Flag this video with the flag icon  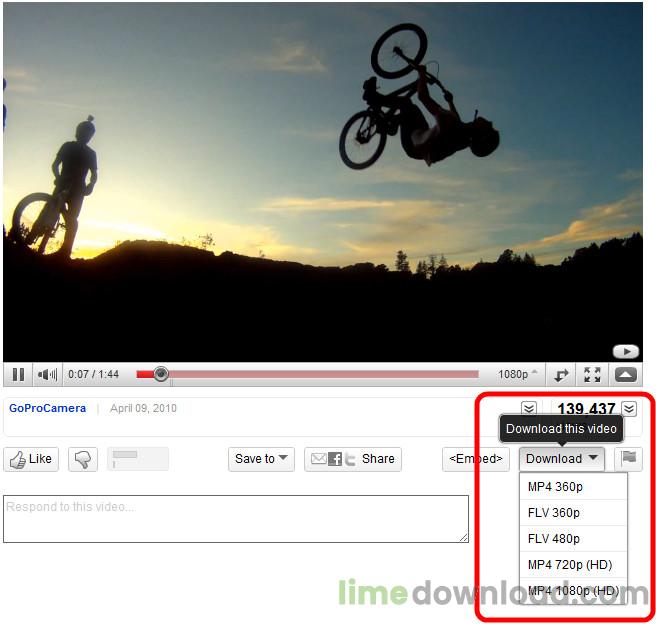click(x=628, y=459)
